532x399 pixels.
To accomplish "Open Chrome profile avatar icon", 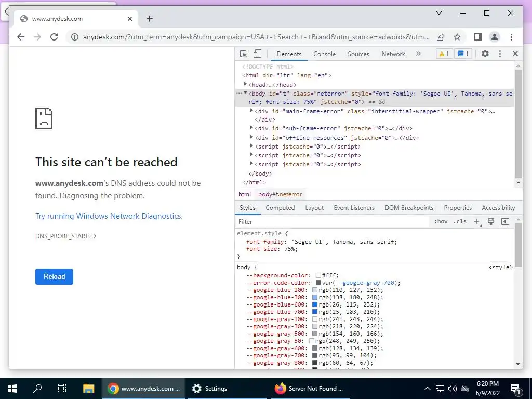I will pyautogui.click(x=495, y=37).
